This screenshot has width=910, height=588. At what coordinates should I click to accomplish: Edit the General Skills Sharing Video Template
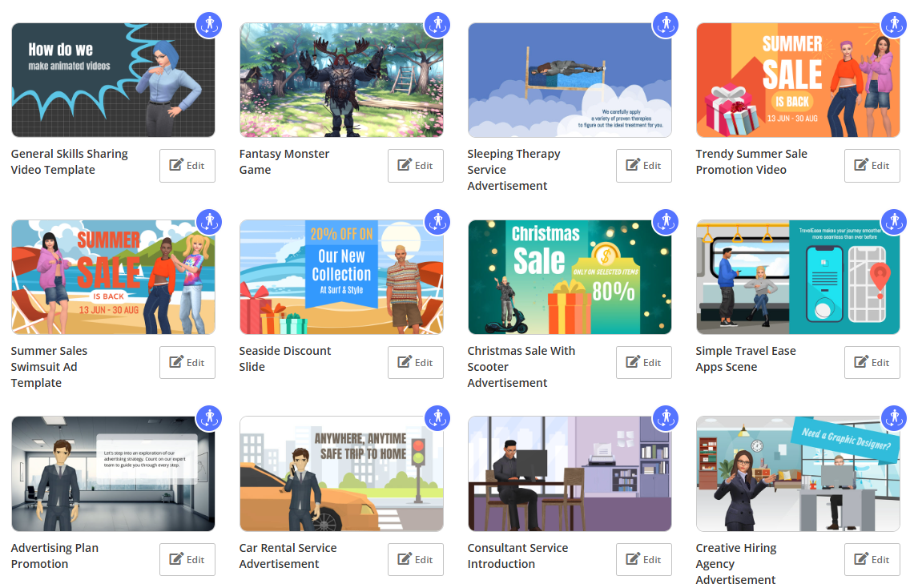tap(187, 166)
